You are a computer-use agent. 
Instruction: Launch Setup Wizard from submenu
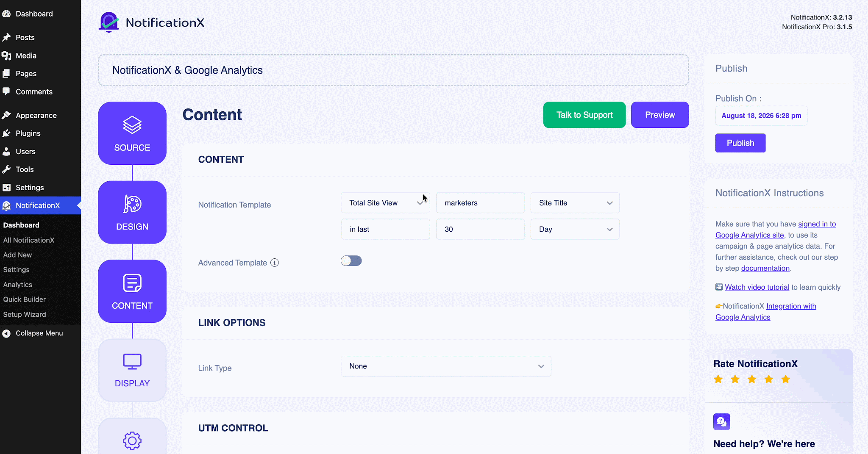pyautogui.click(x=24, y=314)
